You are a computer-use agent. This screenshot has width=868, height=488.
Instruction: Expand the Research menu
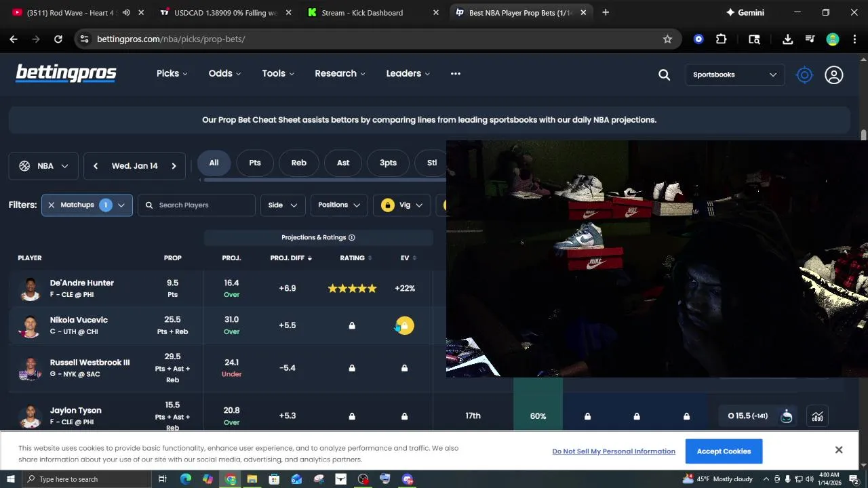pyautogui.click(x=340, y=73)
